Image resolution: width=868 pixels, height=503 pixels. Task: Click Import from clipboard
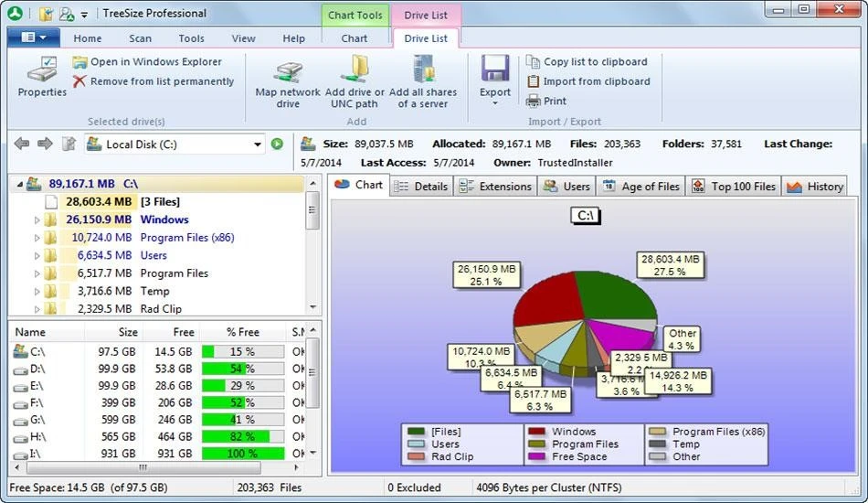[x=588, y=81]
